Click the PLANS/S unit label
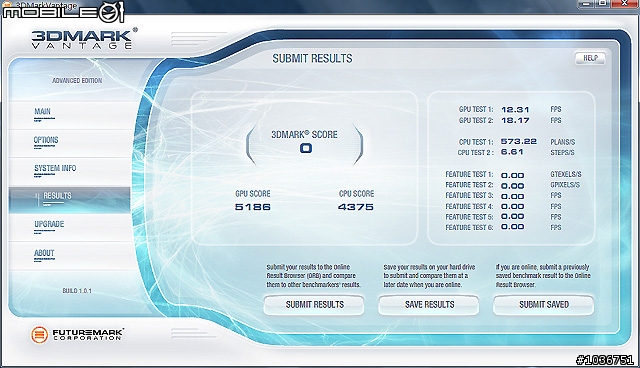 [562, 142]
